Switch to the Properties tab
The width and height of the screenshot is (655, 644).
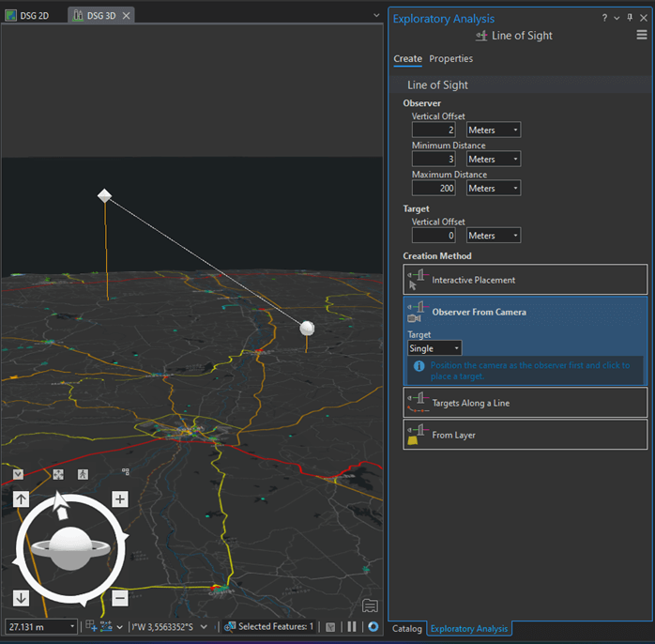pyautogui.click(x=450, y=59)
